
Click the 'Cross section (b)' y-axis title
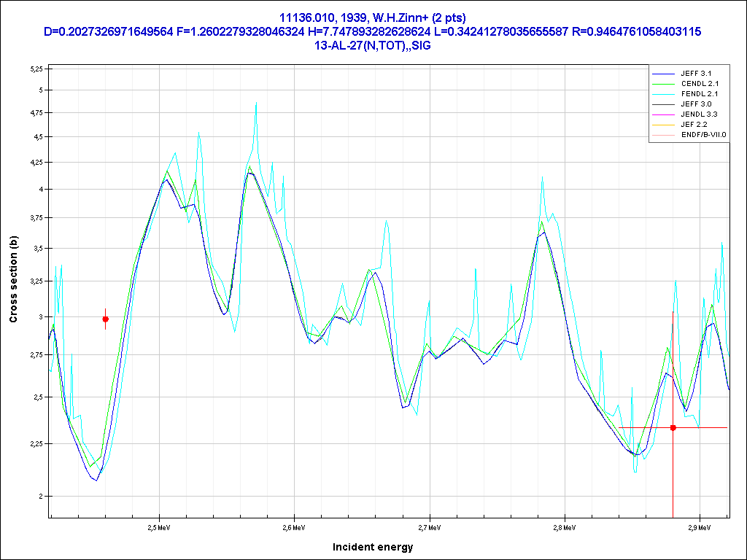(13, 279)
